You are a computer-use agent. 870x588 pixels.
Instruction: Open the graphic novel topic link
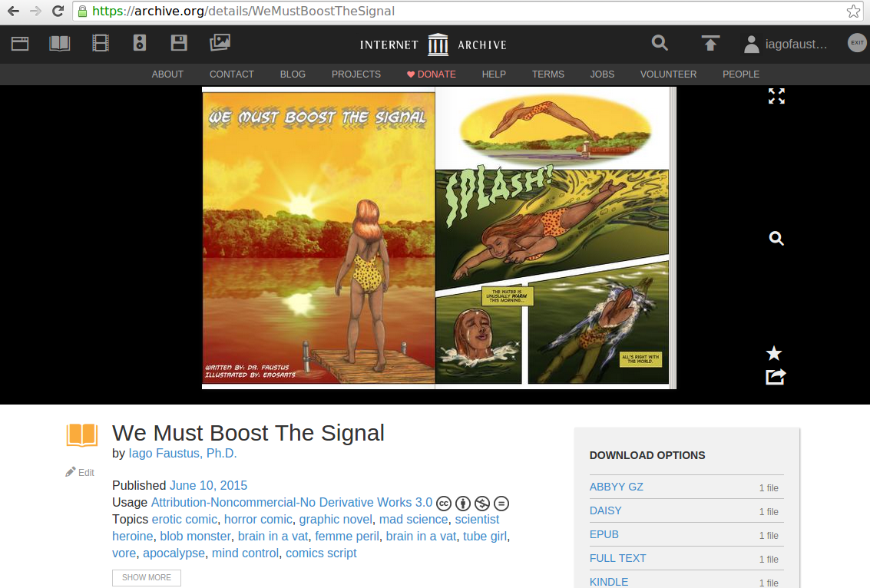(x=336, y=519)
